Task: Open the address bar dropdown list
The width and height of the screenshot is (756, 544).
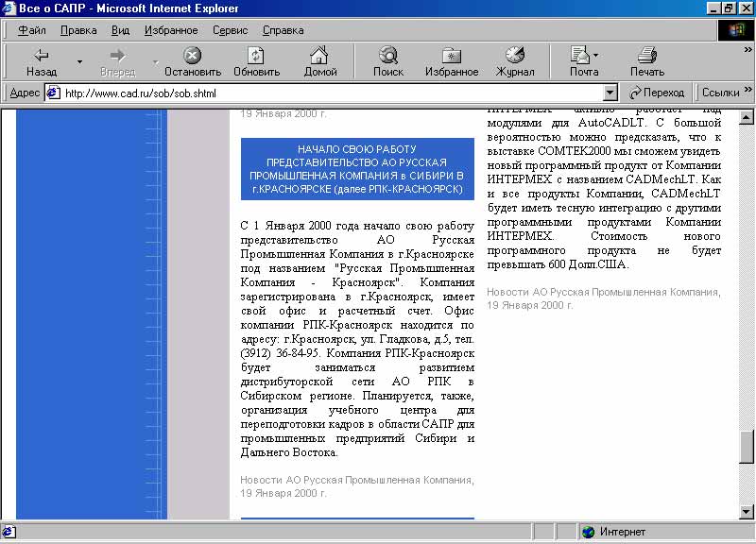Action: (610, 93)
